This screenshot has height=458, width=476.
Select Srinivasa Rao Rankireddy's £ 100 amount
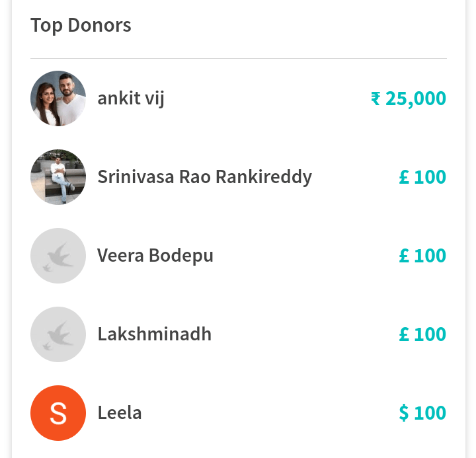click(x=422, y=177)
